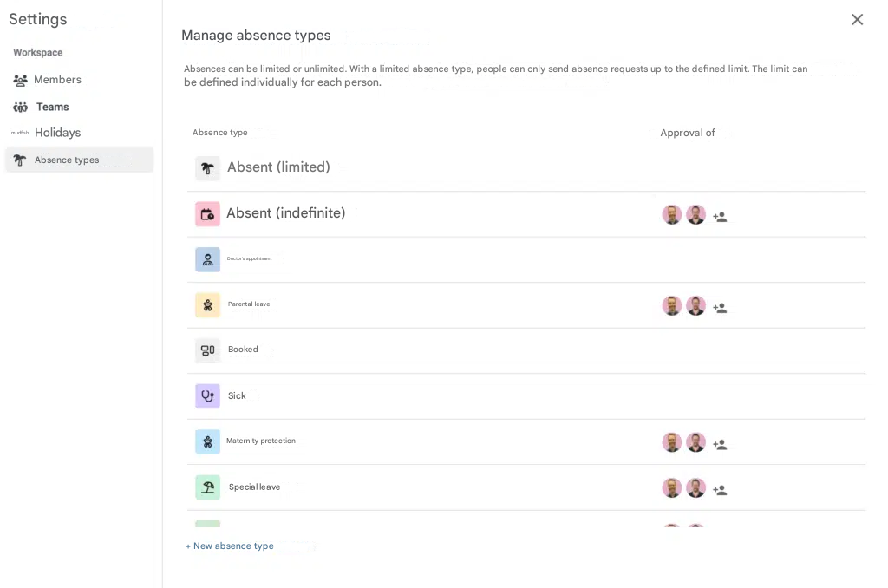Close the Manage absence types dialog
The height and width of the screenshot is (588, 888).
(857, 19)
